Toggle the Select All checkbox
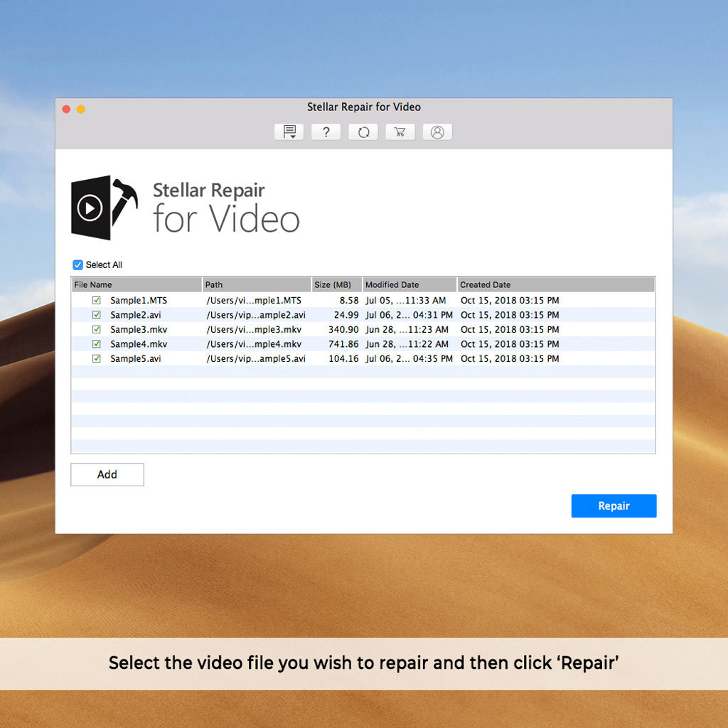The width and height of the screenshot is (728, 728). 78,264
